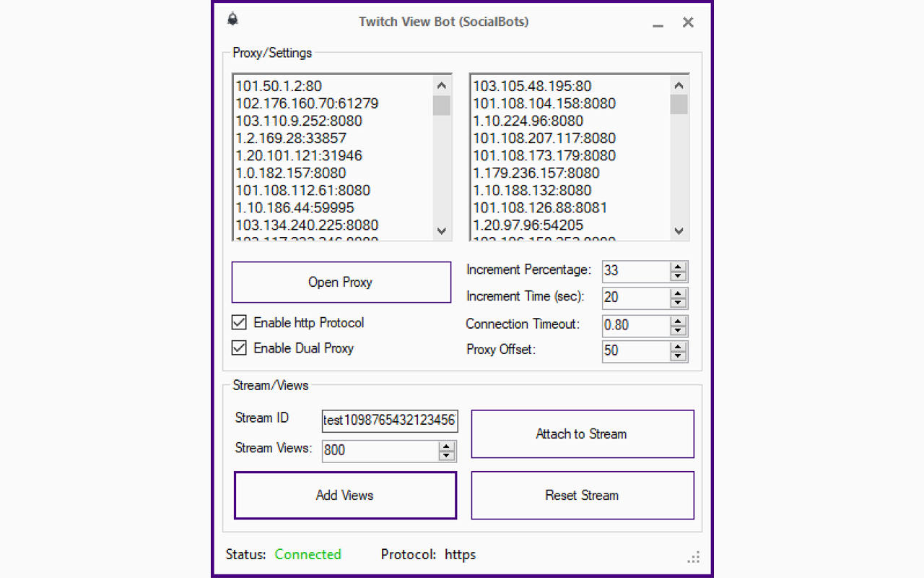Select proxy 1.2.169.28:33857
Viewport: 924px width, 578px height.
point(291,138)
